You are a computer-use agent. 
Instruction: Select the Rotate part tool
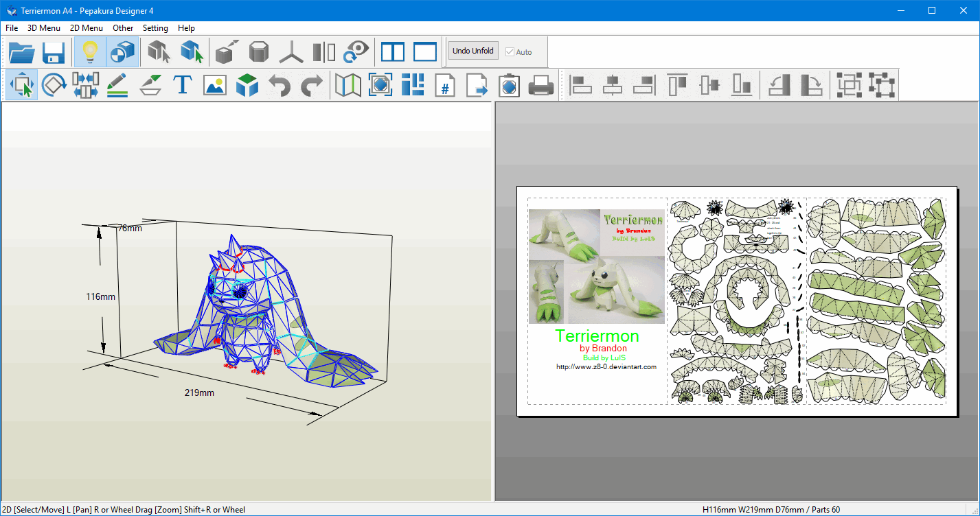(x=54, y=86)
